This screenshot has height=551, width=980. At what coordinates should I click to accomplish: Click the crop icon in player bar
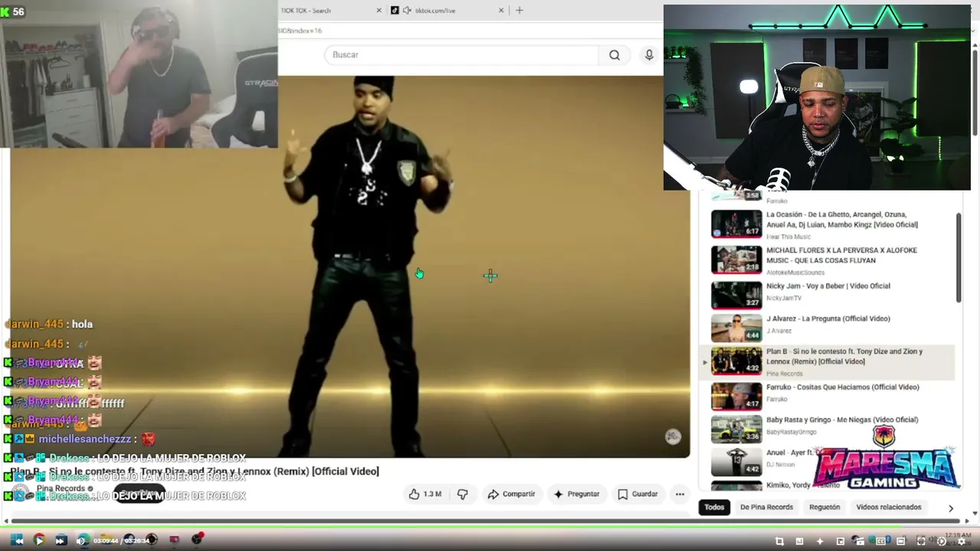point(779,541)
